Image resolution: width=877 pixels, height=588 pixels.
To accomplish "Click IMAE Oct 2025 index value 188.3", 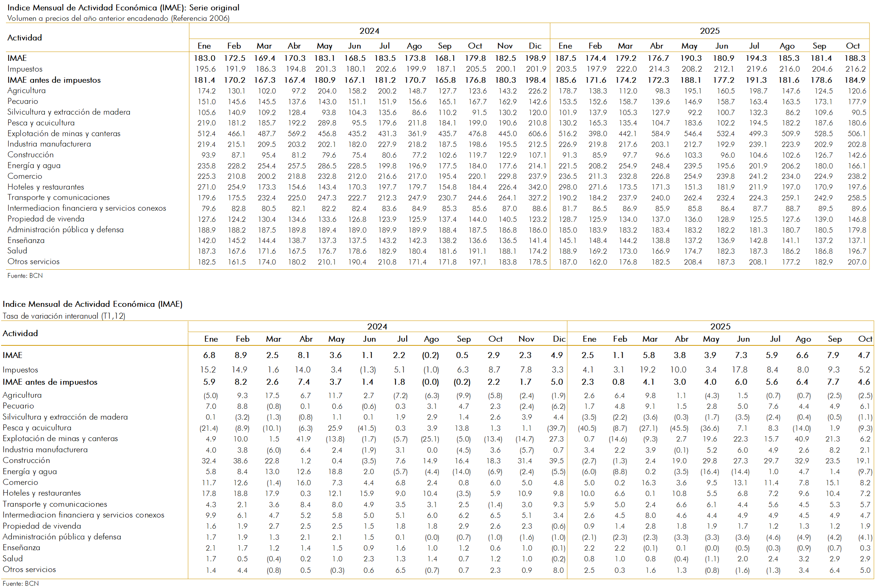I will pos(854,58).
